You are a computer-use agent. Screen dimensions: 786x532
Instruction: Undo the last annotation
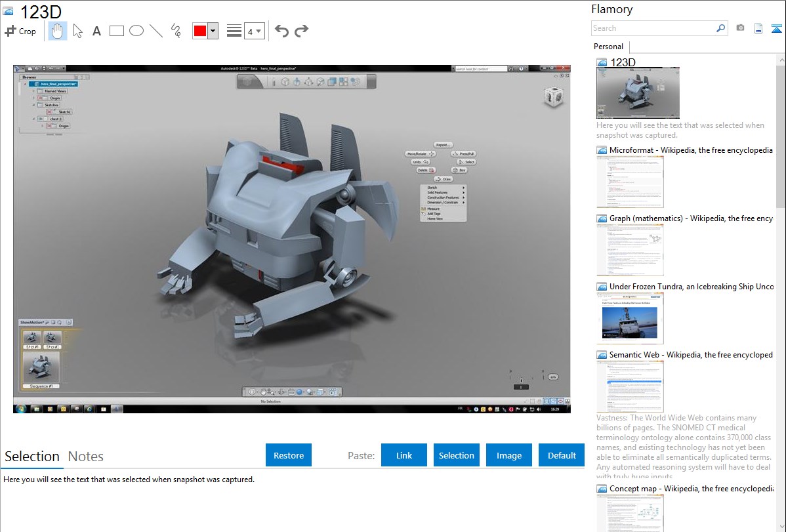(x=281, y=31)
